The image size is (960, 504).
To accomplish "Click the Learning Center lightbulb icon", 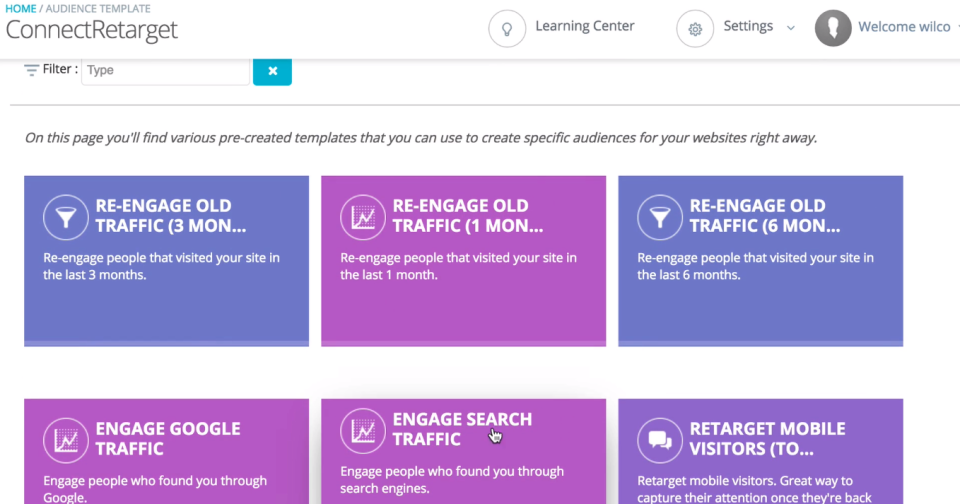I will (x=507, y=28).
